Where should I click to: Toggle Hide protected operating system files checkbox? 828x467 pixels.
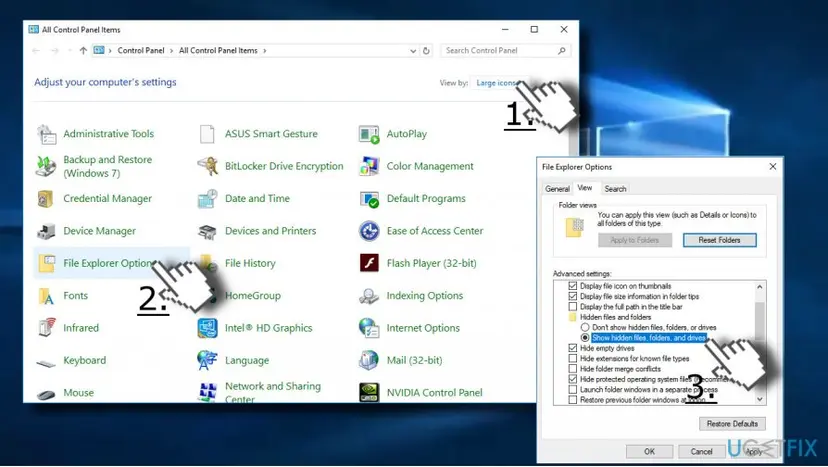point(572,379)
